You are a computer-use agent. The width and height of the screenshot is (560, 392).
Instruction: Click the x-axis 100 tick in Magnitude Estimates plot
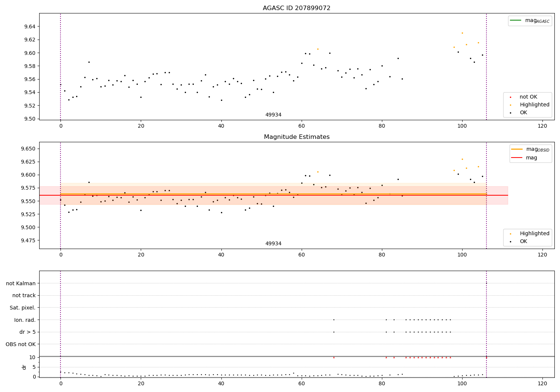pos(462,255)
